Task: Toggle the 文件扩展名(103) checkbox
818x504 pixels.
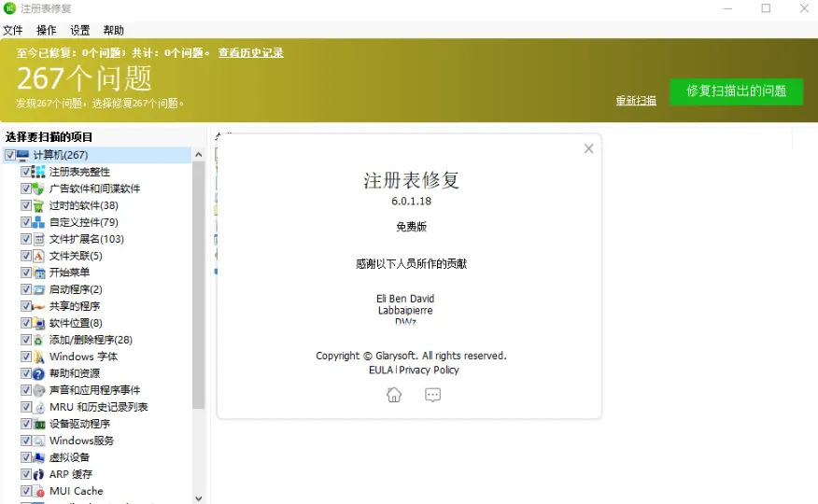Action: pos(25,239)
